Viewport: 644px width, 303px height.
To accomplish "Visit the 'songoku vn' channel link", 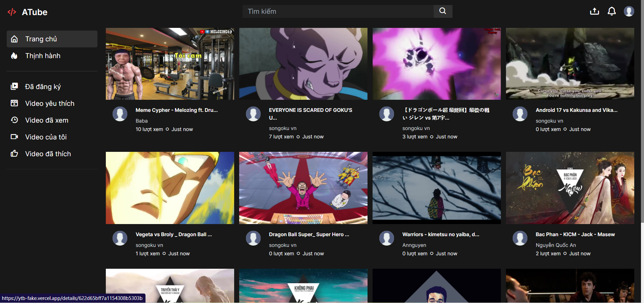I will 283,128.
